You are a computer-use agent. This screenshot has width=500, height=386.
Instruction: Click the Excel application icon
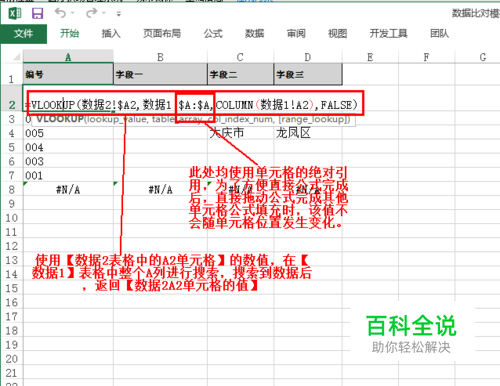click(x=15, y=13)
